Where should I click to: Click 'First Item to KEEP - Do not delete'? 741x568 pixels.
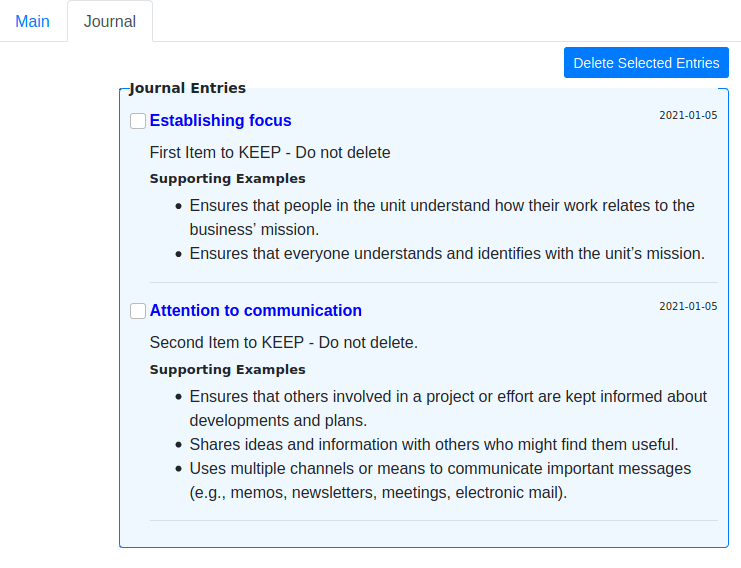pos(270,153)
